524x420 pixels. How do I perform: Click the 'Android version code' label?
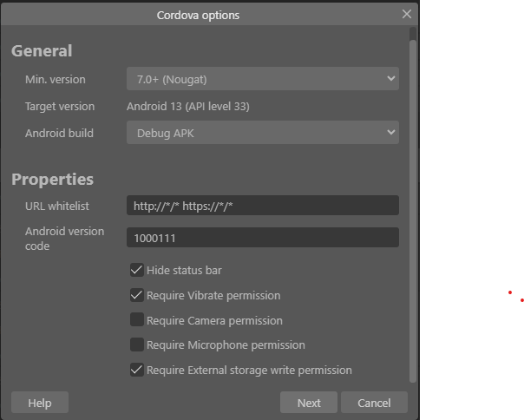(x=64, y=239)
